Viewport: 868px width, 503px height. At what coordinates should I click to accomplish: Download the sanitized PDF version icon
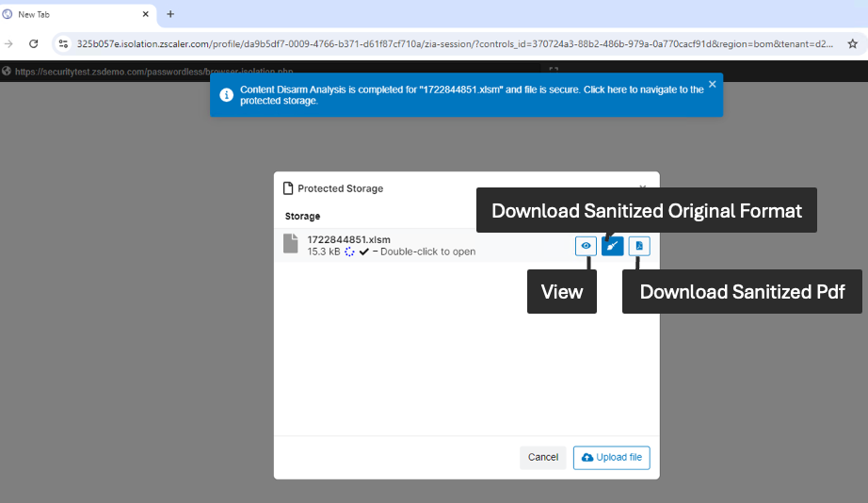(x=639, y=246)
